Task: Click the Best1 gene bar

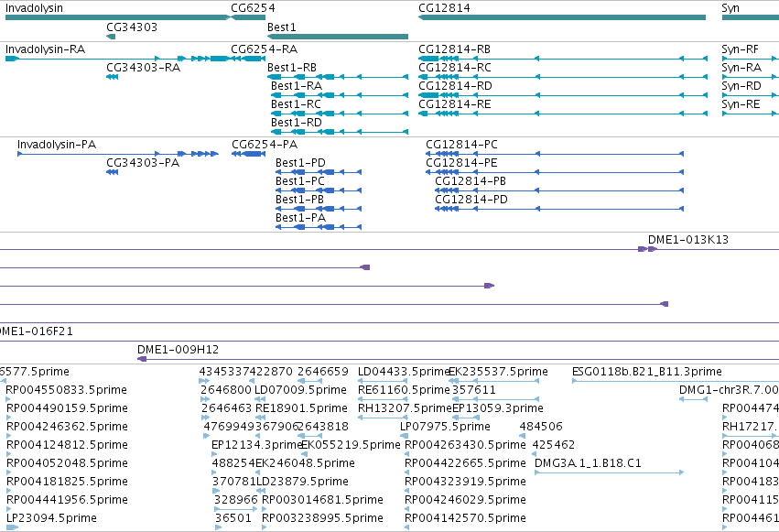Action: click(338, 37)
